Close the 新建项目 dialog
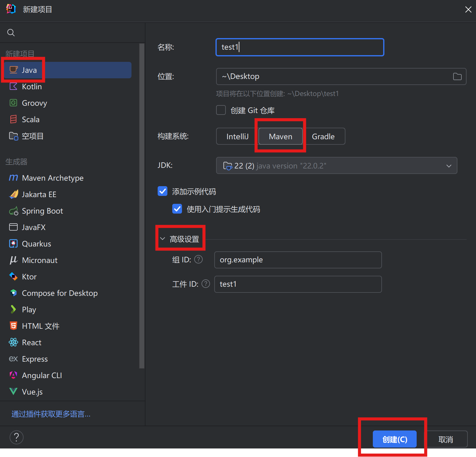476x457 pixels. pos(468,9)
